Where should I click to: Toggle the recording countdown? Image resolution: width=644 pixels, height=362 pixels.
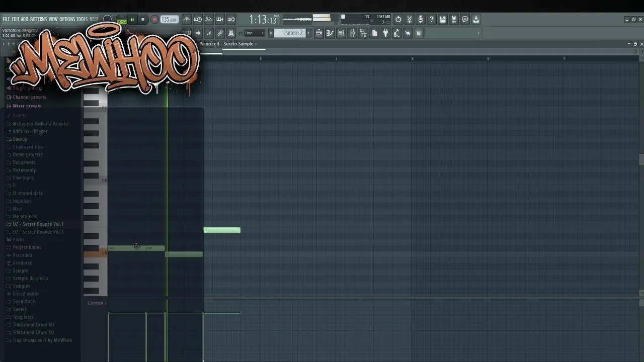pyautogui.click(x=209, y=20)
